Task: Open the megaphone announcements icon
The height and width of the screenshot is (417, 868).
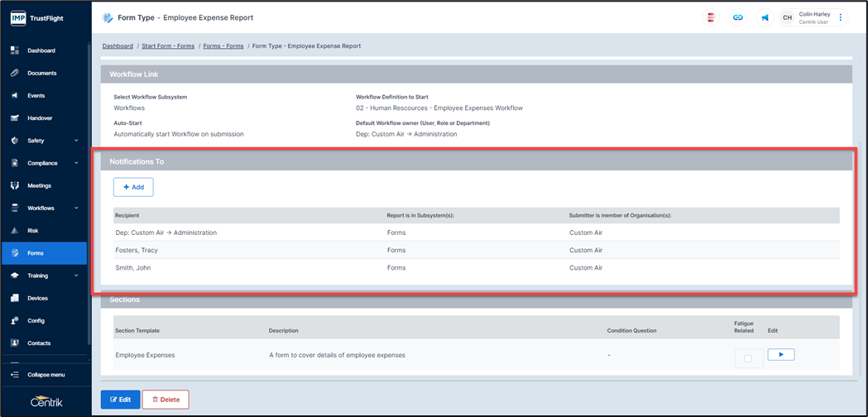Action: (765, 17)
